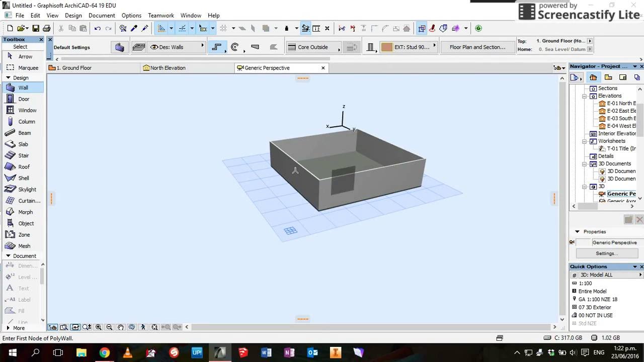The width and height of the screenshot is (644, 362).
Task: Select E-01 North Elevation in Navigator
Action: [x=621, y=104]
